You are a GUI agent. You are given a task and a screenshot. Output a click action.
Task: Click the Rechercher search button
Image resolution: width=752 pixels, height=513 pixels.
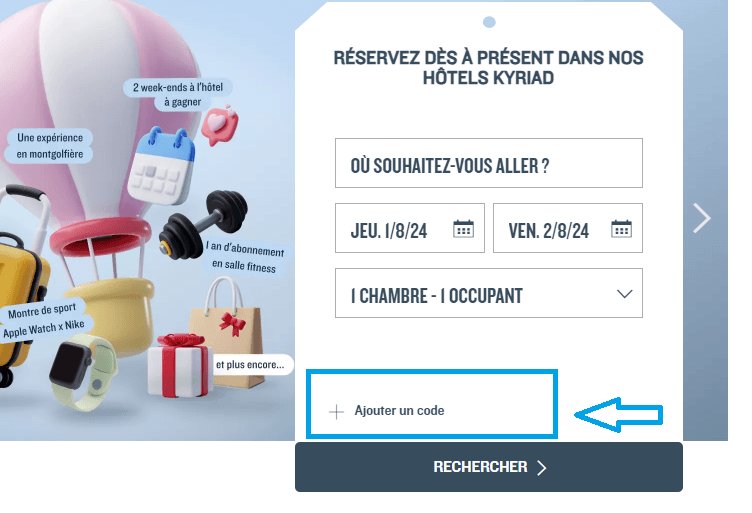489,467
